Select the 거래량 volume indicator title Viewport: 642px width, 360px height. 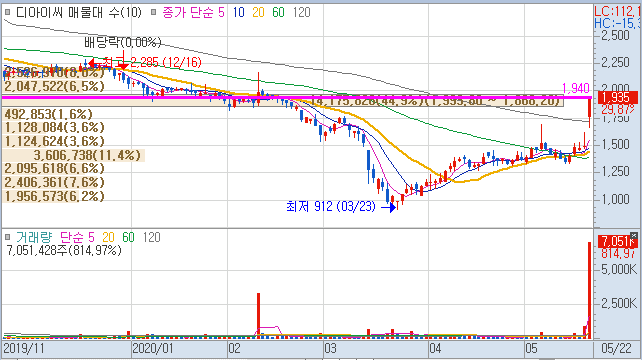click(34, 237)
